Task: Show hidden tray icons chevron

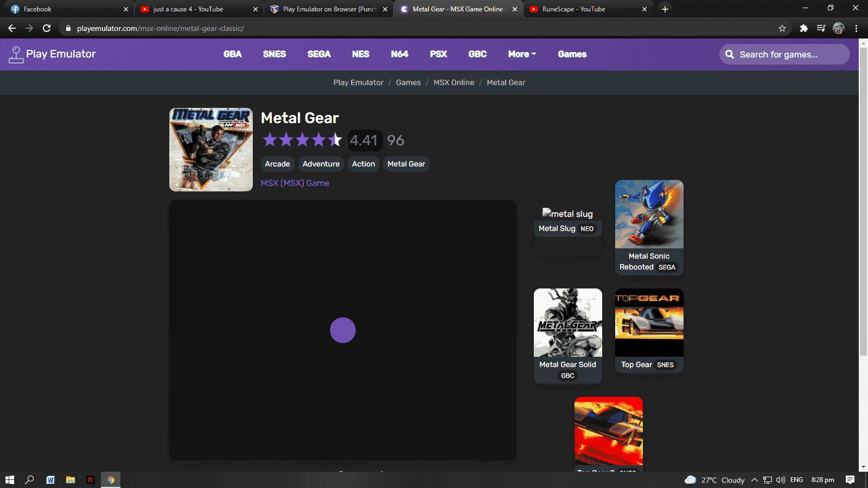Action: pyautogui.click(x=755, y=480)
